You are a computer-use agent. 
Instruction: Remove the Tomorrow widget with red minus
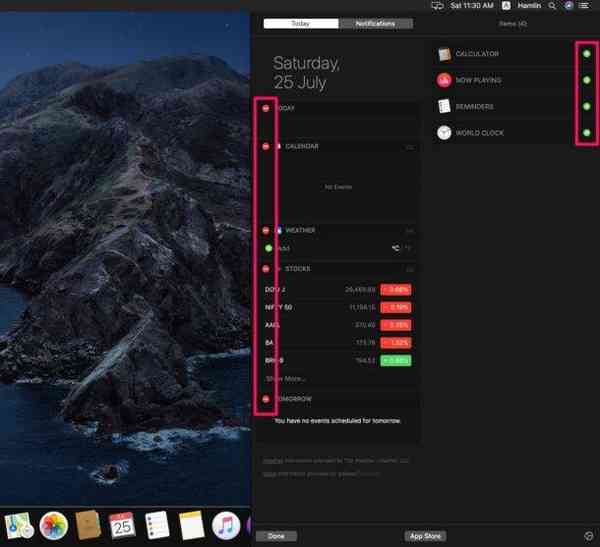(266, 399)
